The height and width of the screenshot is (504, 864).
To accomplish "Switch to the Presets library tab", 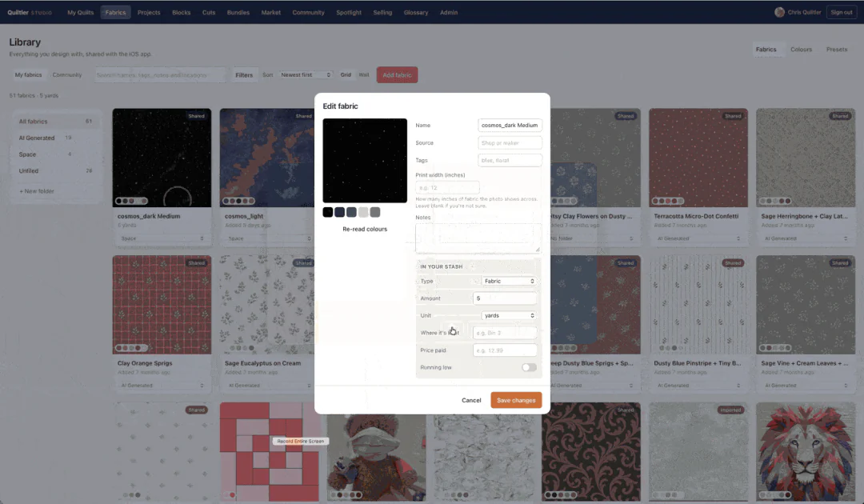I will pyautogui.click(x=837, y=50).
